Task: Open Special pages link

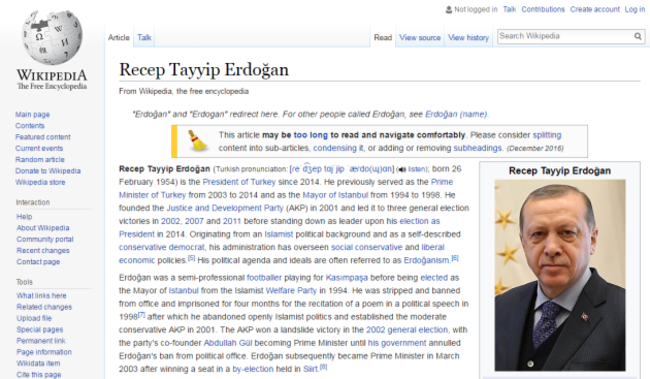Action: pos(40,329)
